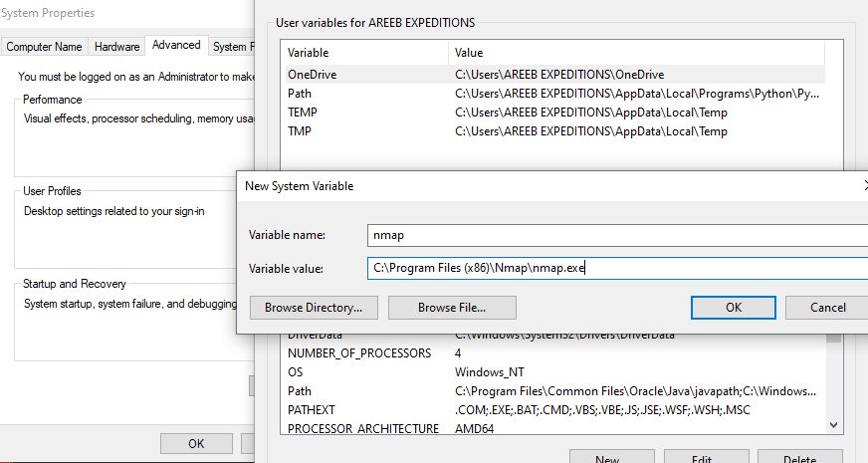Click the AMD64 value cell
Screen dimensions: 868x463
475,428
